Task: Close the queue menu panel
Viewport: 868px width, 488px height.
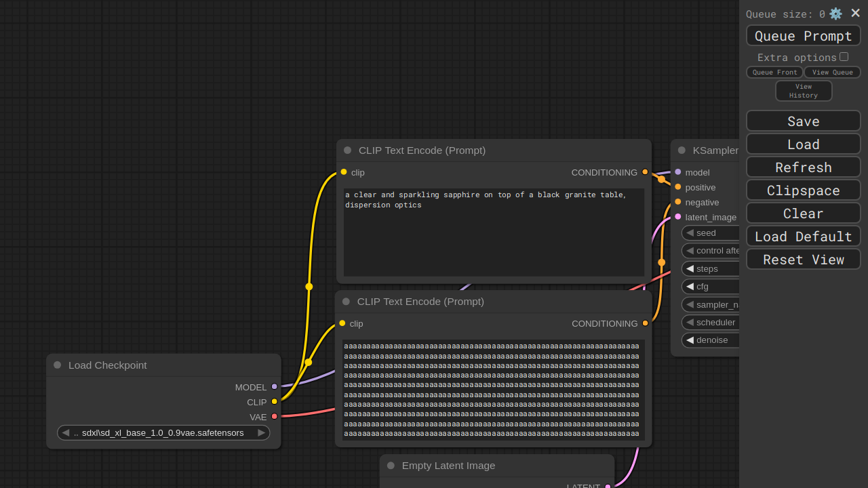Action: coord(855,13)
